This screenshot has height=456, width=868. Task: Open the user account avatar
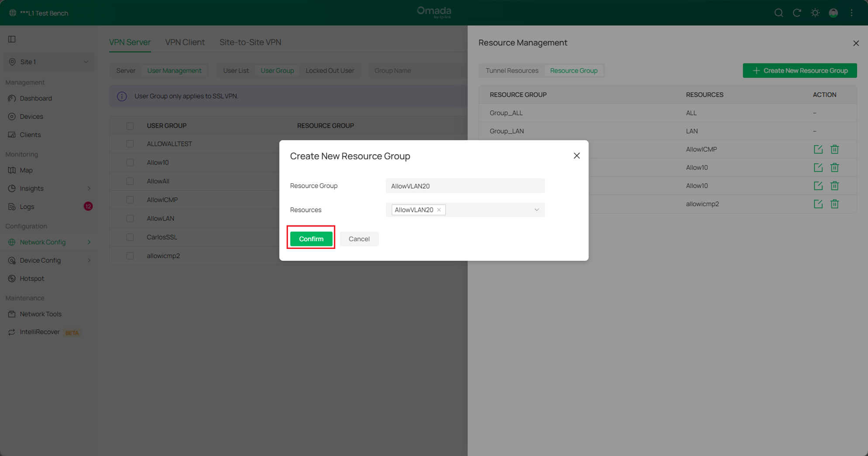click(834, 13)
